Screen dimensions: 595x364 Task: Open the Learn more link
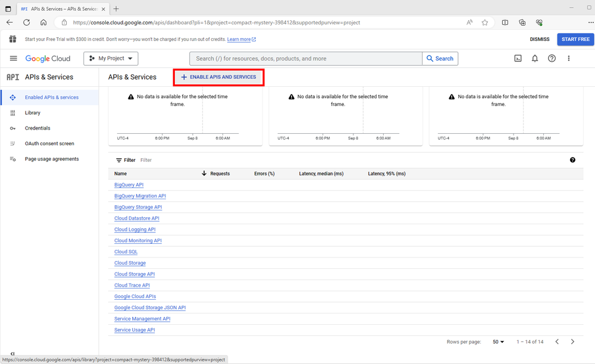coord(242,39)
